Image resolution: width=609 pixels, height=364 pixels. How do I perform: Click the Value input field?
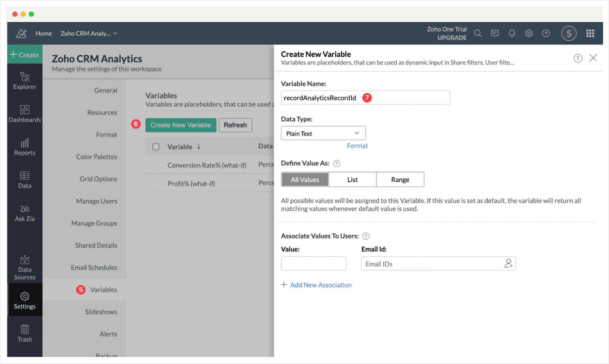click(314, 263)
